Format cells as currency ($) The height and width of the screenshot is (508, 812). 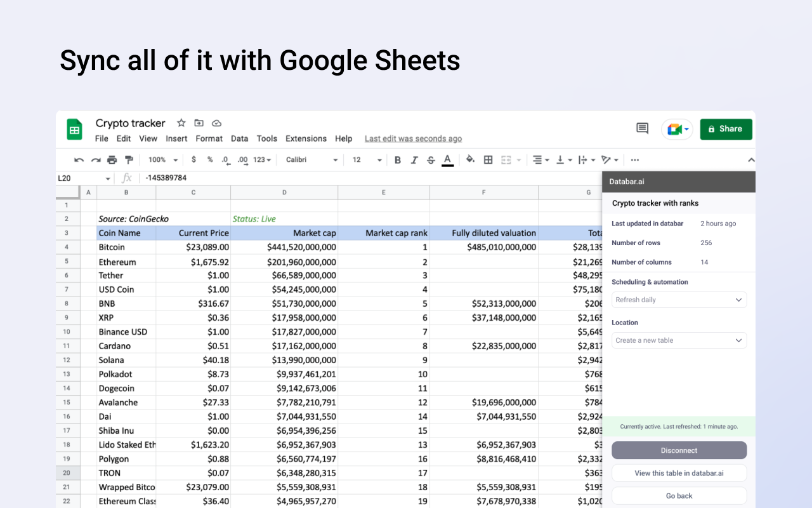[x=193, y=160]
